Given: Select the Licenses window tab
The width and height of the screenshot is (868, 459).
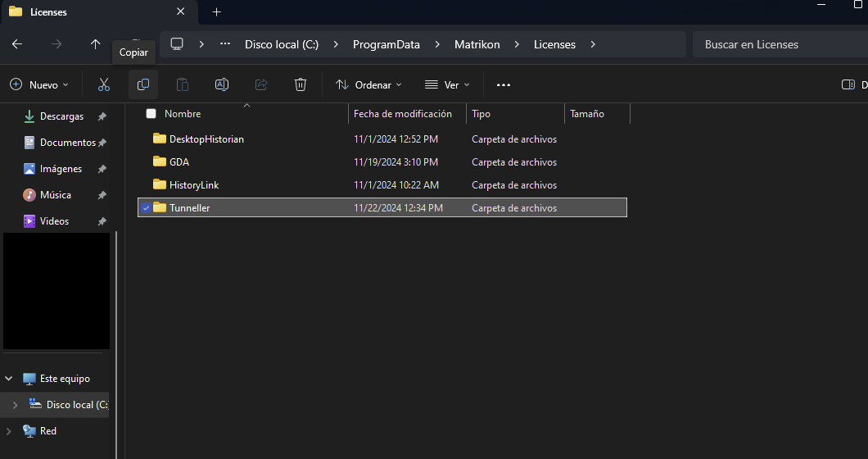Looking at the screenshot, I should (x=100, y=12).
